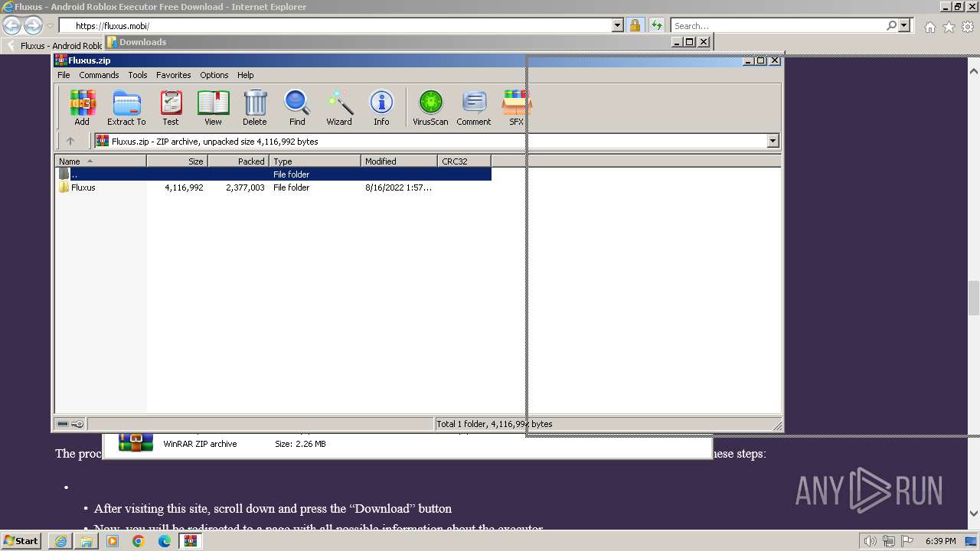Open Internet Explorer from the taskbar
The width and height of the screenshot is (980, 551).
coord(60,541)
